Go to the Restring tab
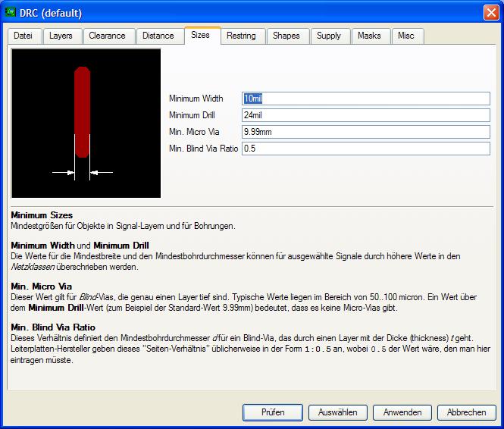 pos(241,36)
